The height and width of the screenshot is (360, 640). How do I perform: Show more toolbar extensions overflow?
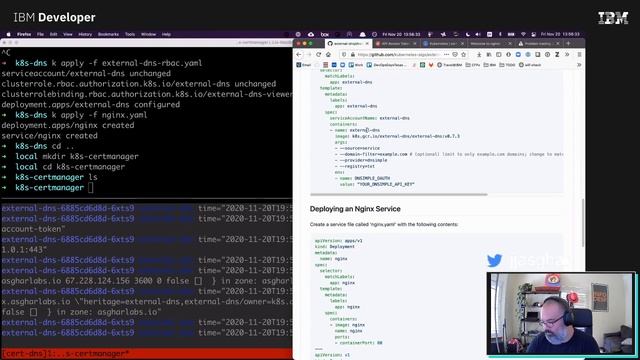coord(567,55)
